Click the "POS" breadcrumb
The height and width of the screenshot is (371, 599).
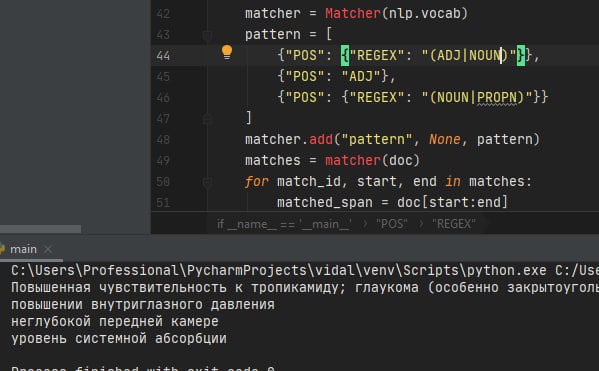(392, 224)
